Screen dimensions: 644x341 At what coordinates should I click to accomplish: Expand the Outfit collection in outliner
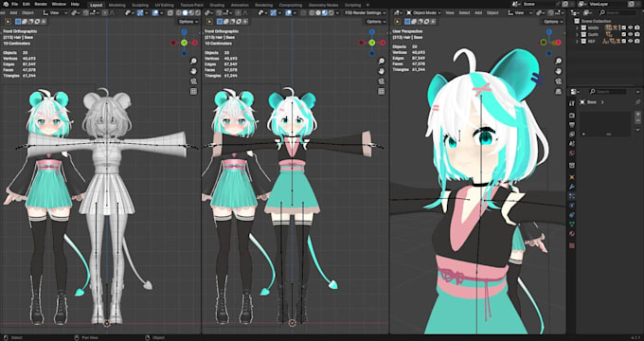(577, 35)
